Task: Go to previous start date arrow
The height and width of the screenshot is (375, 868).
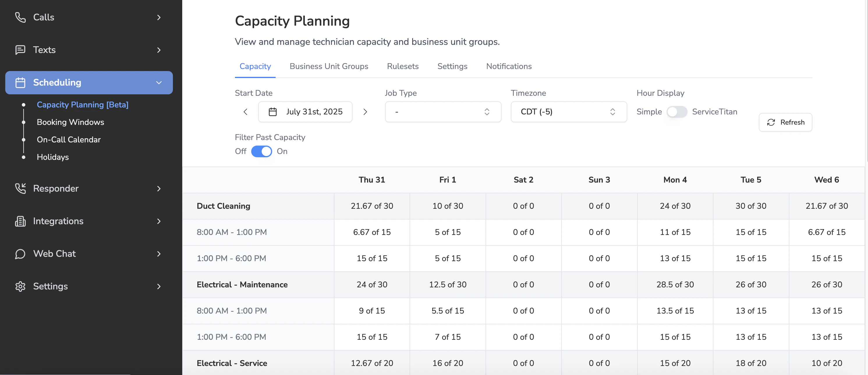Action: [245, 112]
